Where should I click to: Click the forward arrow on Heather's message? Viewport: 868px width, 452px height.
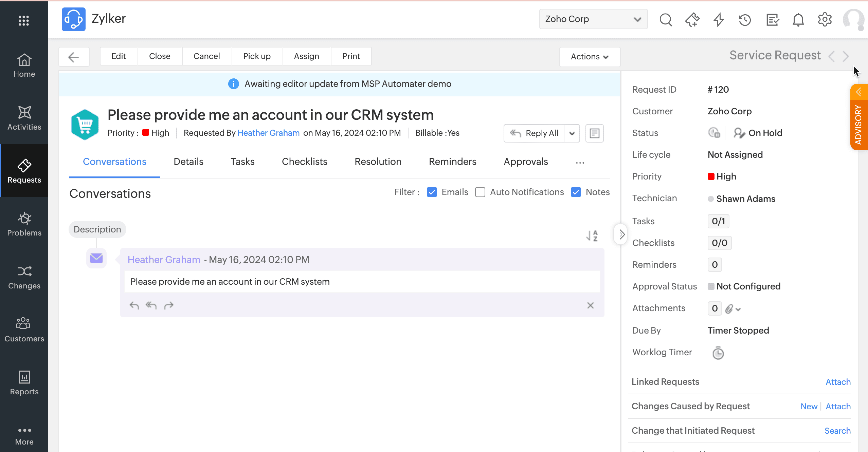(x=169, y=305)
